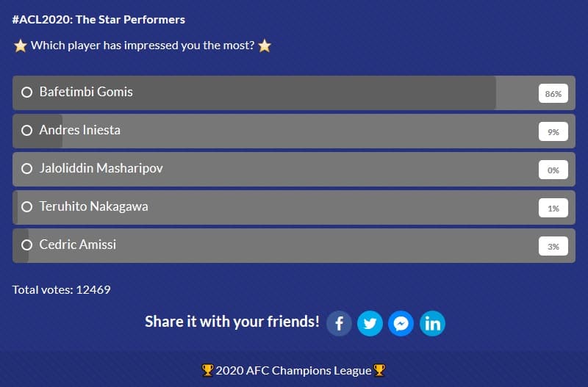Screen dimensions: 588x387
Task: Share poll via Twitter icon
Action: tap(370, 323)
